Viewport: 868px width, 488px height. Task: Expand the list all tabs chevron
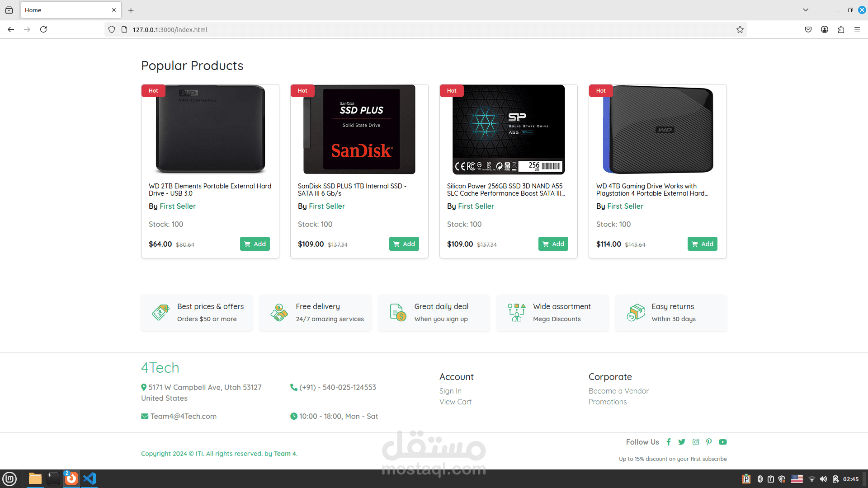806,10
